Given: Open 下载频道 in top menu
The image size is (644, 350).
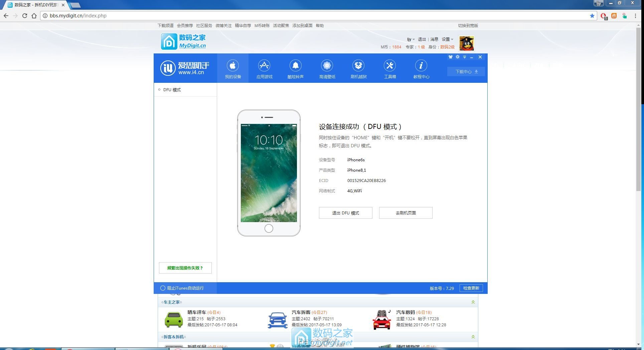Looking at the screenshot, I should (x=165, y=26).
